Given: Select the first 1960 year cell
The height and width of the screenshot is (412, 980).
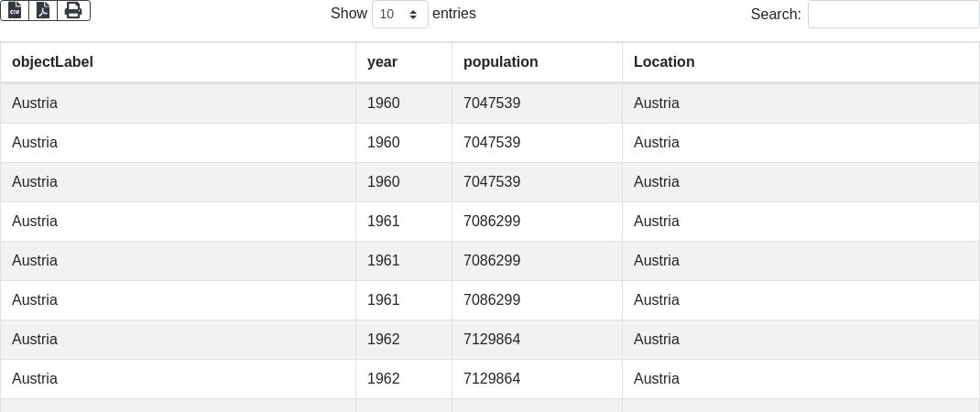Looking at the screenshot, I should pos(383,103).
